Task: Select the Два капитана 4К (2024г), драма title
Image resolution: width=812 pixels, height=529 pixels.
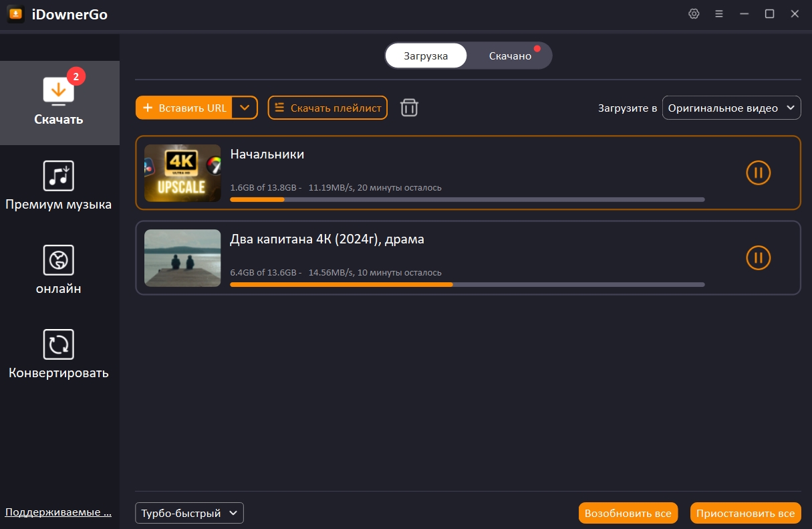Action: [327, 239]
